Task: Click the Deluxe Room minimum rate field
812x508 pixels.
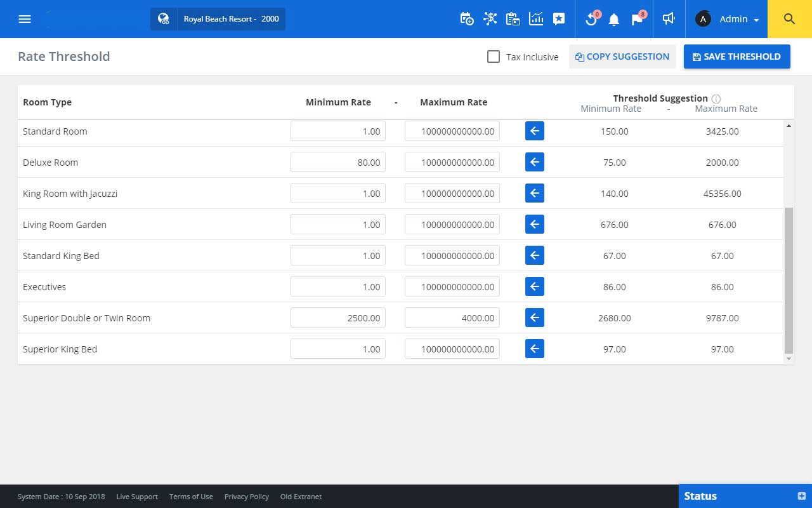Action: click(x=338, y=162)
